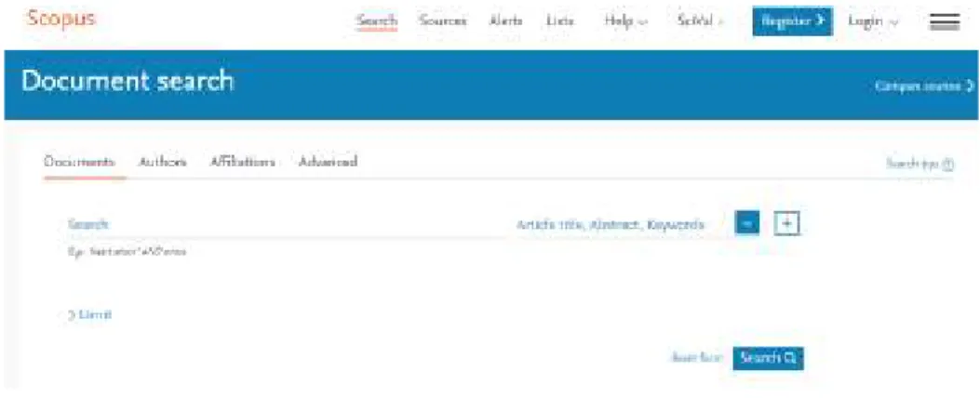Click the Reset form link
This screenshot has width=980, height=398.
[697, 358]
